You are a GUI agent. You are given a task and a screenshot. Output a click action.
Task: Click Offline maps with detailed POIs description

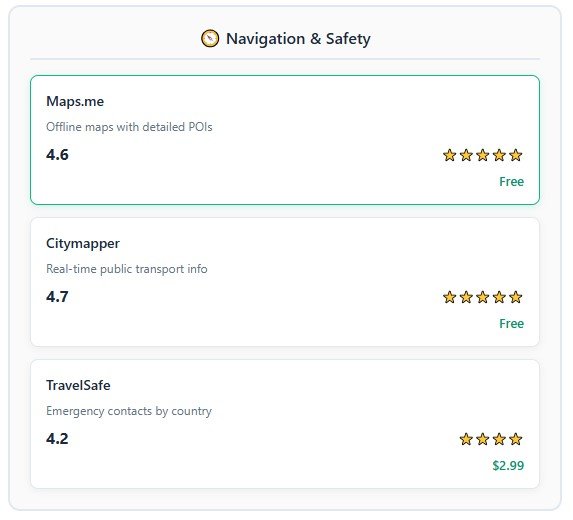(129, 127)
